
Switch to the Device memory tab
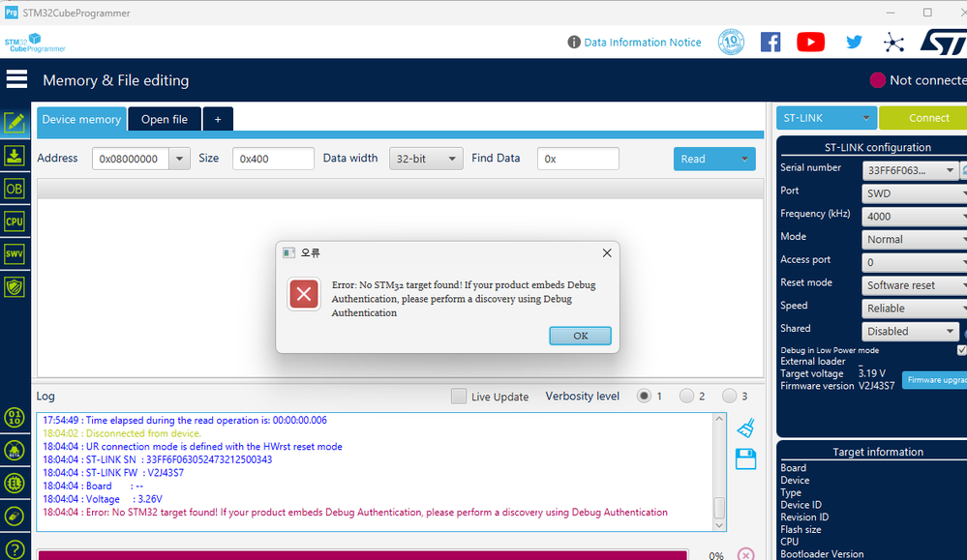tap(81, 119)
